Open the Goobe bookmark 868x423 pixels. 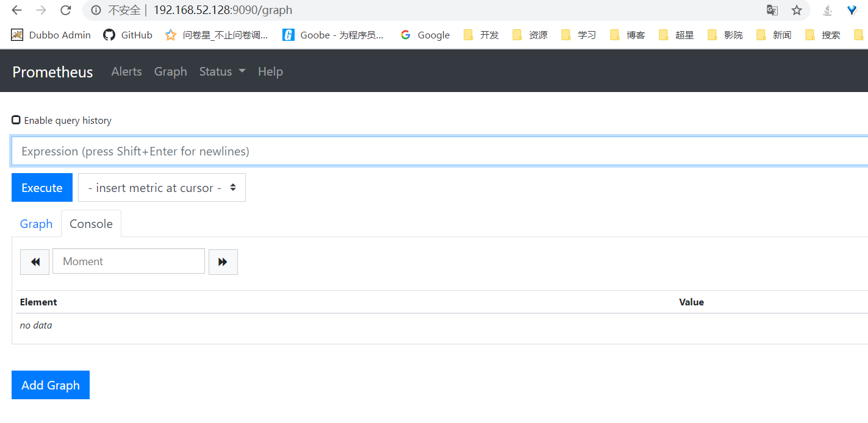pos(333,35)
